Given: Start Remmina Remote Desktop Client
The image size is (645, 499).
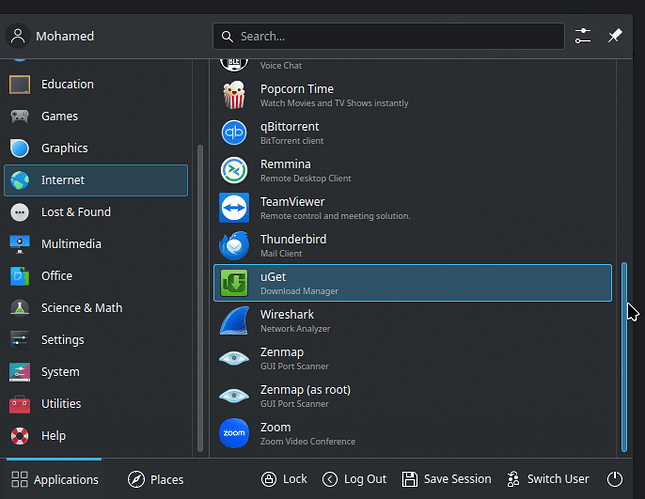Looking at the screenshot, I should (x=285, y=170).
